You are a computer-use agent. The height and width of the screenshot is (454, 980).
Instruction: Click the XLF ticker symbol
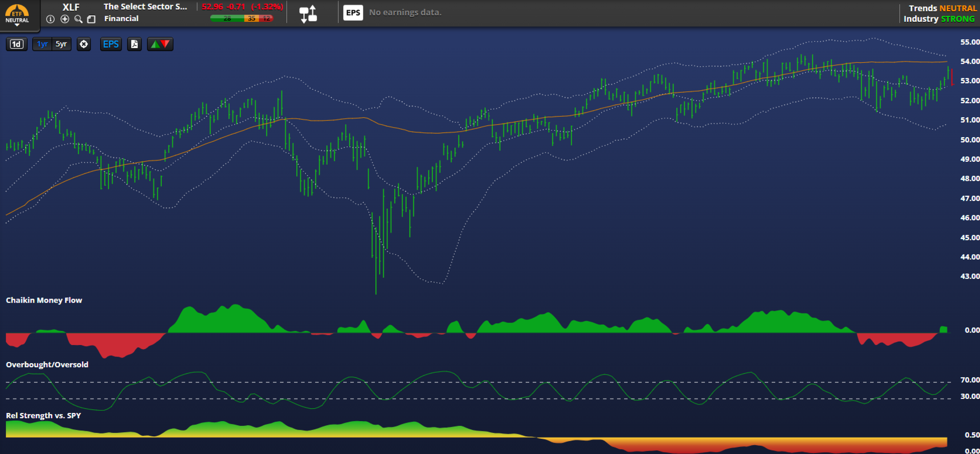pyautogui.click(x=71, y=7)
